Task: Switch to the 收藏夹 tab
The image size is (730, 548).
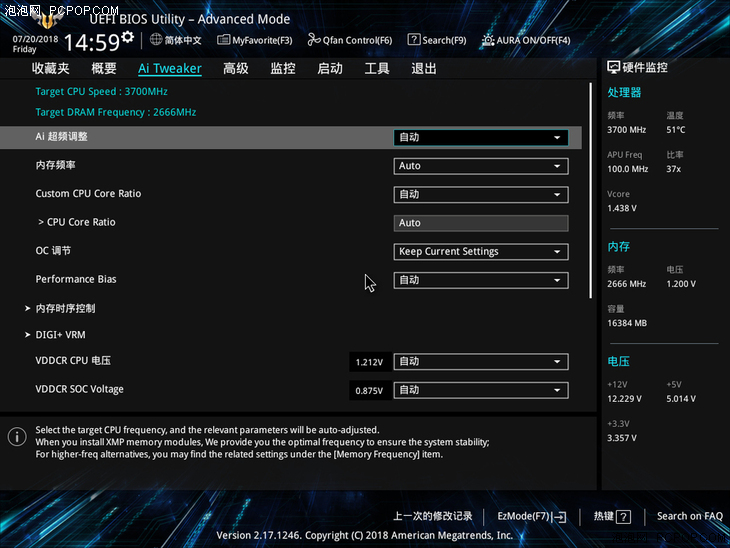Action: coord(51,68)
